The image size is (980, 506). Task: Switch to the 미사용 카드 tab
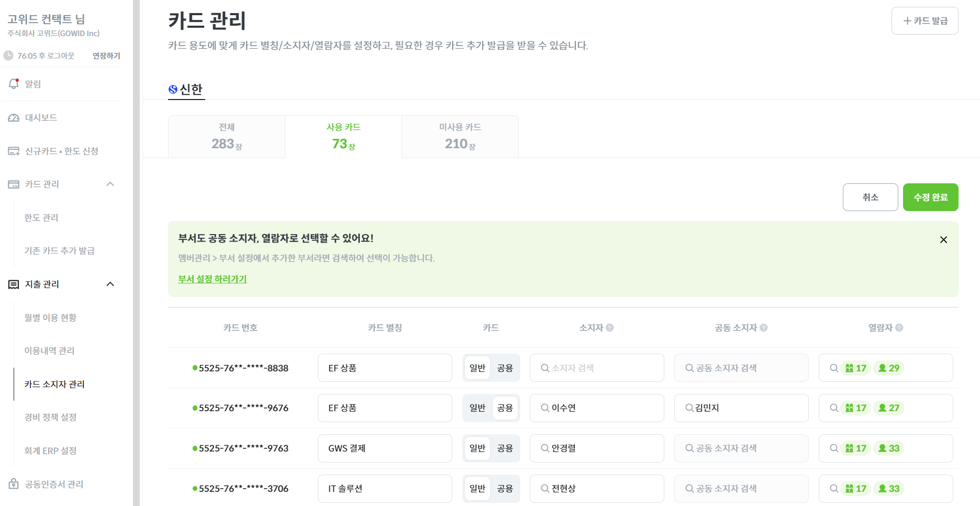point(460,137)
